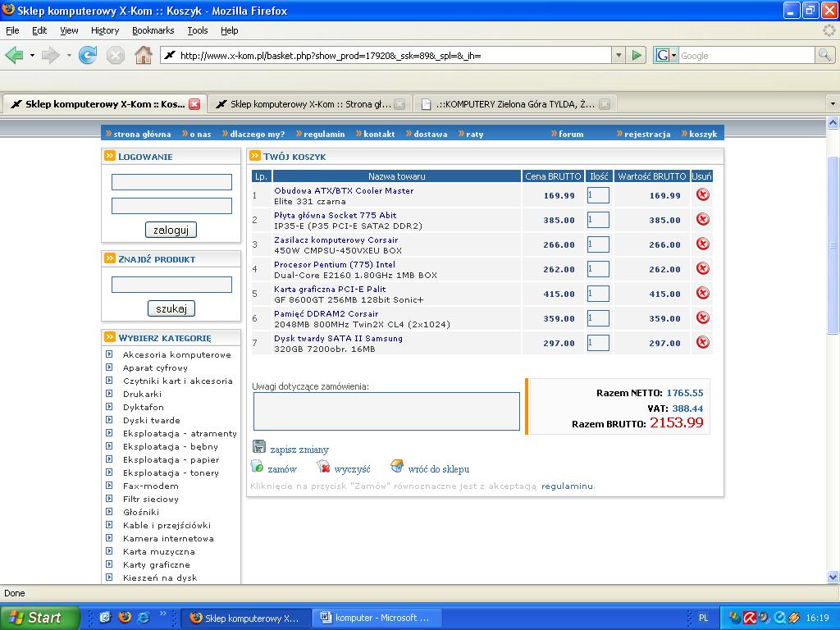840x630 pixels.
Task: Open the File menu
Action: 12,30
